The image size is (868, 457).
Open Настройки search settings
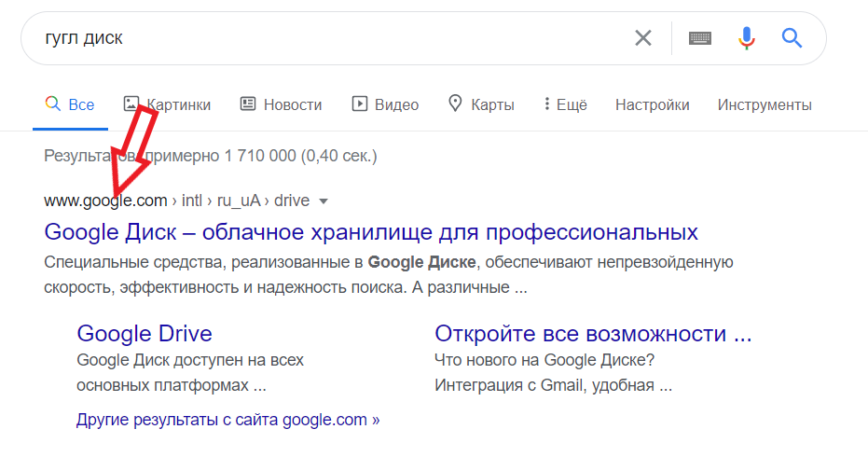coord(652,104)
